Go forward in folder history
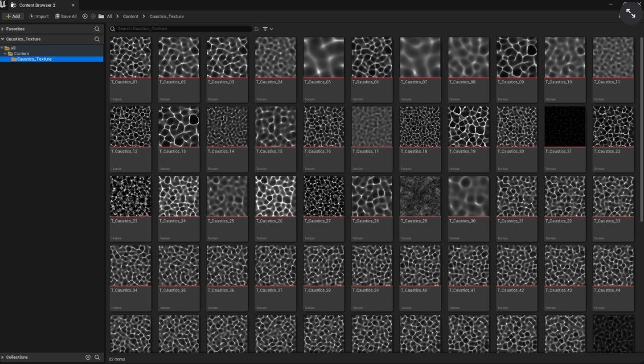 (x=93, y=16)
